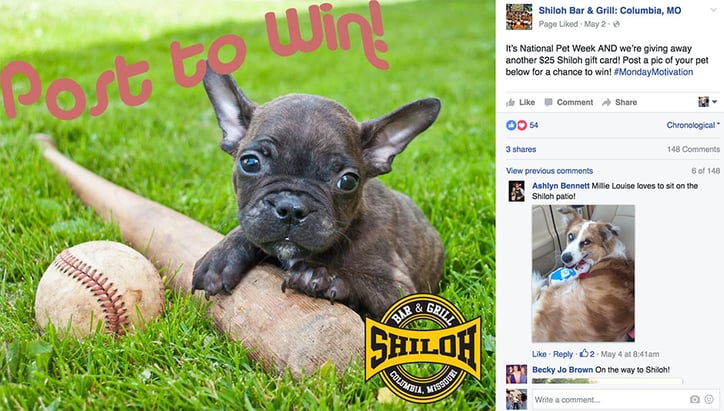Like Ashlyn Bennett's comment

click(x=539, y=354)
